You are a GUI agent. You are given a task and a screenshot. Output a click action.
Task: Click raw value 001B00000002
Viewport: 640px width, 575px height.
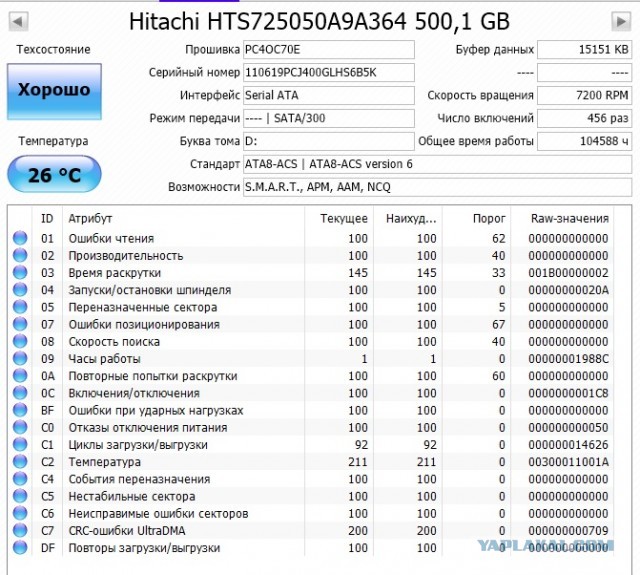click(568, 273)
